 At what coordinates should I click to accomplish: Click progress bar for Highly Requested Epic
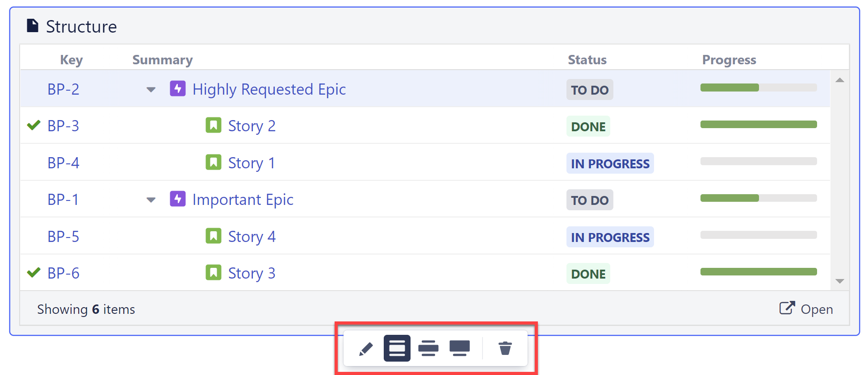click(758, 87)
